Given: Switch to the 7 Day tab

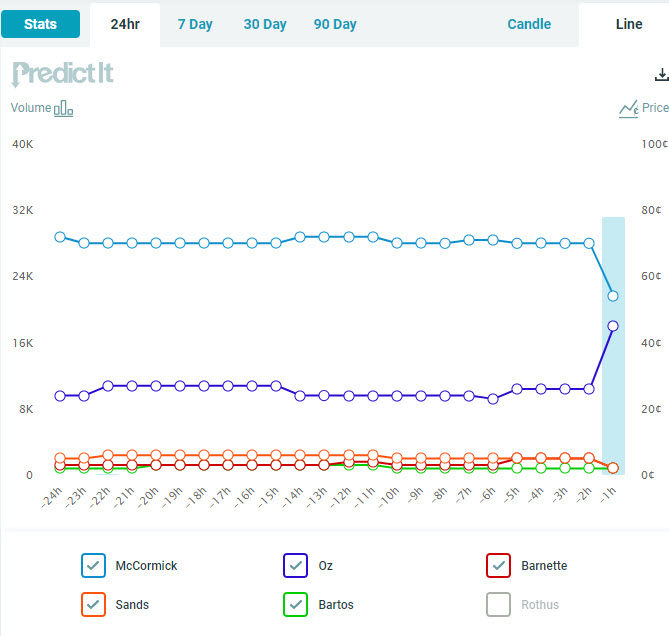Looking at the screenshot, I should (195, 24).
